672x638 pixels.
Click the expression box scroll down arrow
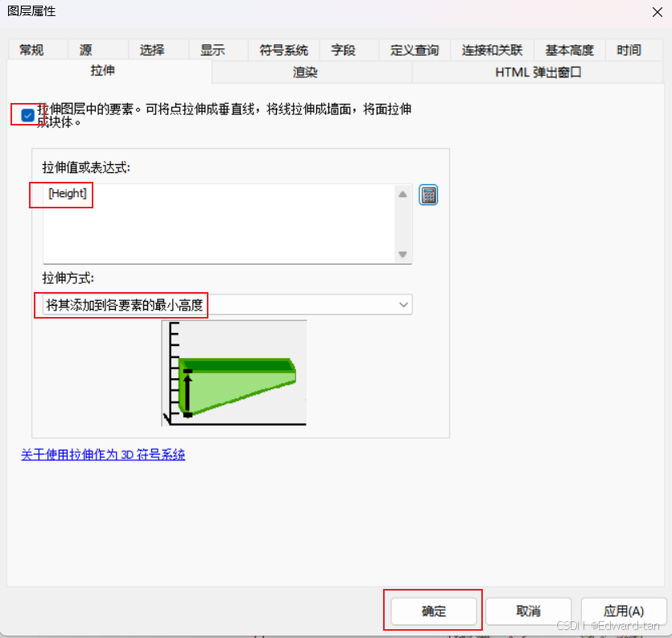[x=402, y=254]
